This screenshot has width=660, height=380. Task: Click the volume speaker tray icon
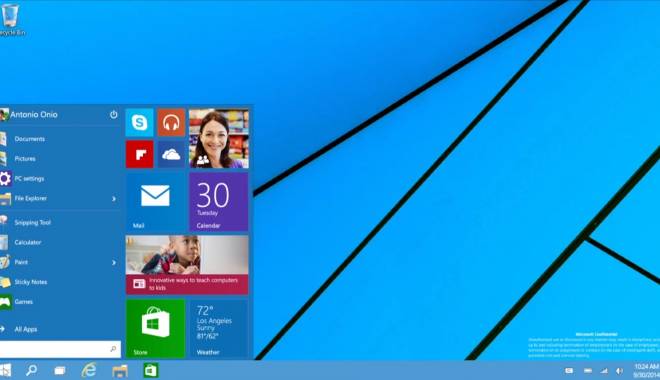tap(619, 371)
